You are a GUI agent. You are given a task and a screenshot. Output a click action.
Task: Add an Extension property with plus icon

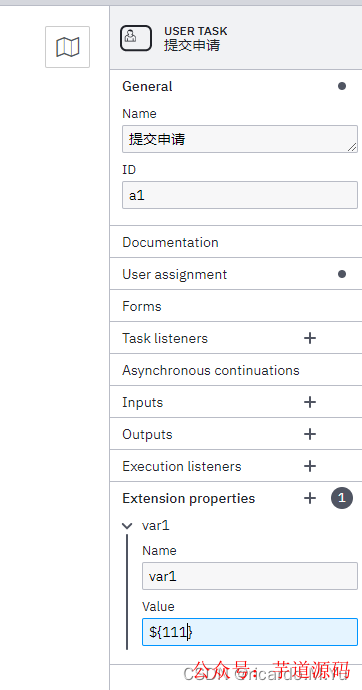point(310,498)
